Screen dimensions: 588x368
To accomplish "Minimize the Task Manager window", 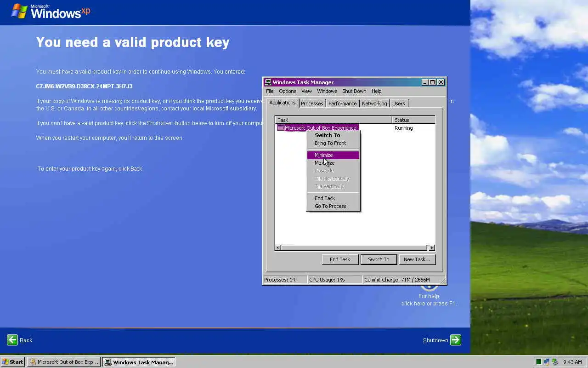I will pyautogui.click(x=425, y=82).
